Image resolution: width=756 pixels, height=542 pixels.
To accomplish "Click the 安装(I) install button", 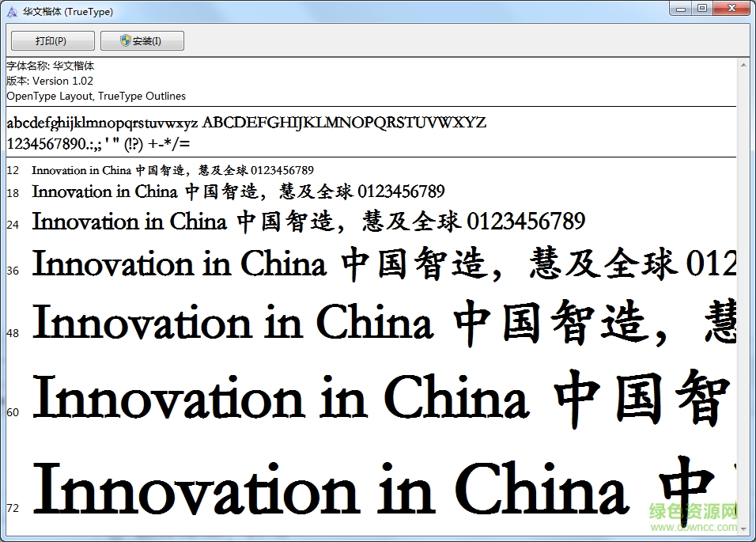I will pyautogui.click(x=142, y=41).
